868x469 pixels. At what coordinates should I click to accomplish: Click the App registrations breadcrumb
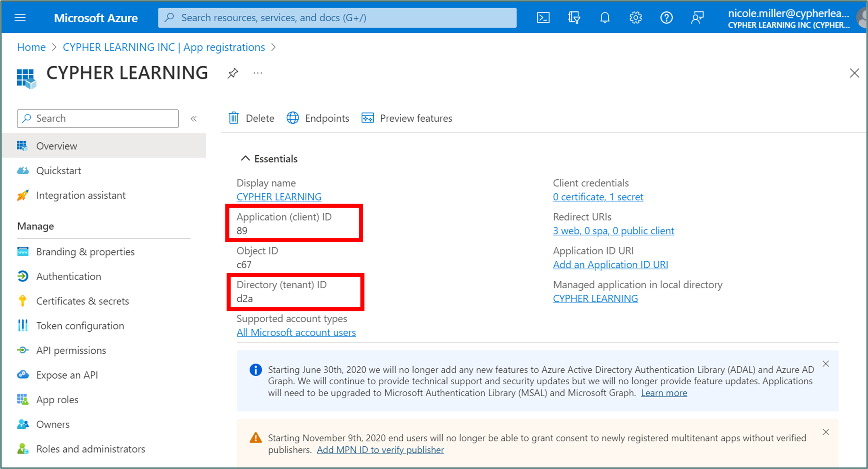(164, 48)
